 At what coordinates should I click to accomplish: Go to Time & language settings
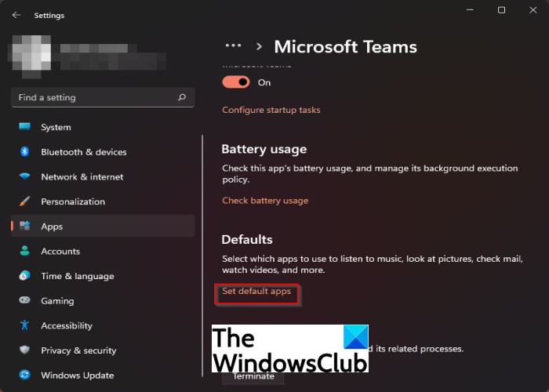[x=77, y=276]
